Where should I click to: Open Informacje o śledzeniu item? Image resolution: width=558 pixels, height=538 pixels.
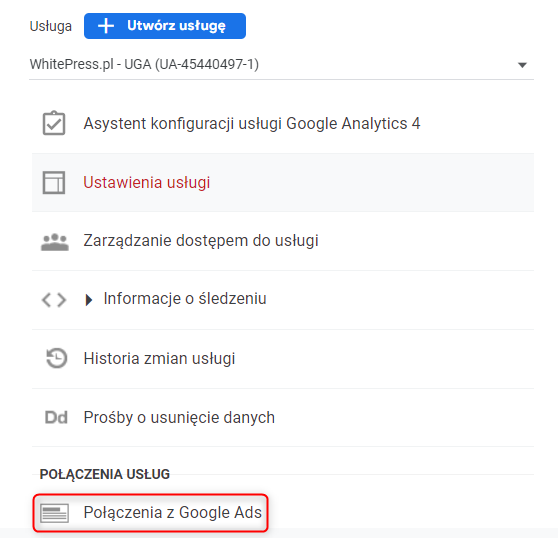pyautogui.click(x=185, y=299)
